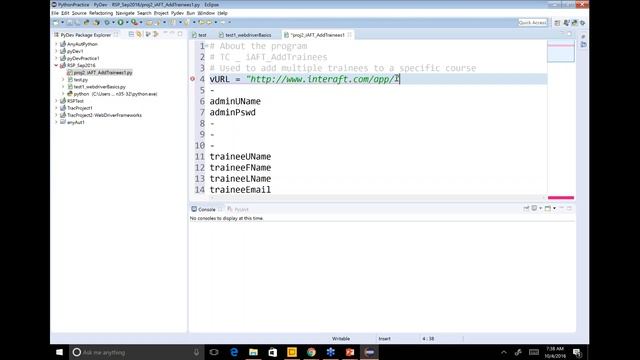Image resolution: width=640 pixels, height=360 pixels.
Task: Expand the test.py tree node
Action: click(63, 80)
